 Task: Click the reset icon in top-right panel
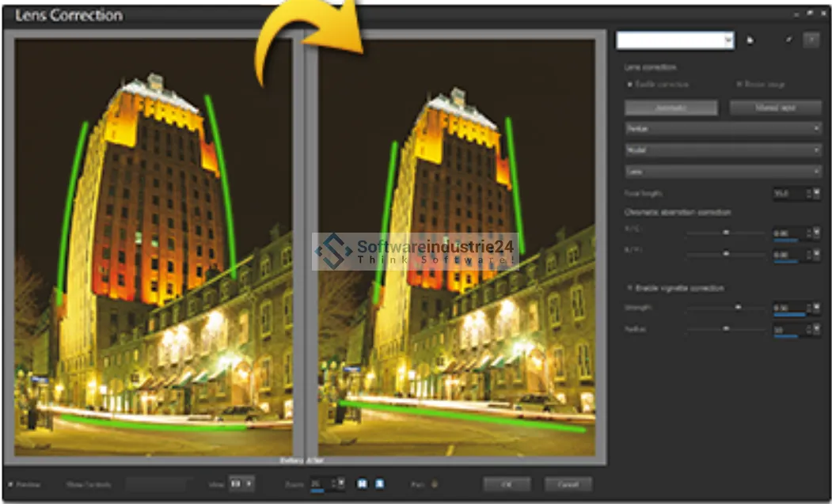789,40
